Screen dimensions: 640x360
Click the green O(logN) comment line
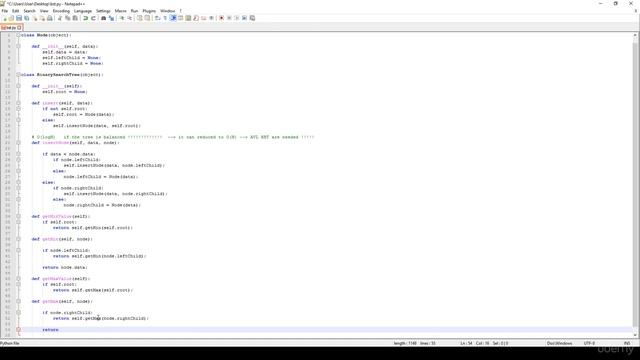point(173,137)
